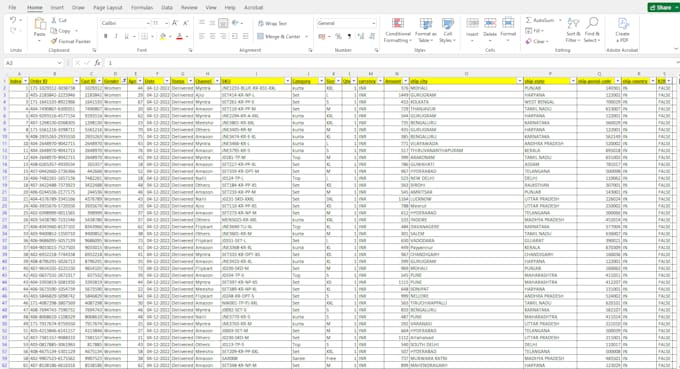
Task: Open Conditional Formatting menu
Action: point(398,30)
